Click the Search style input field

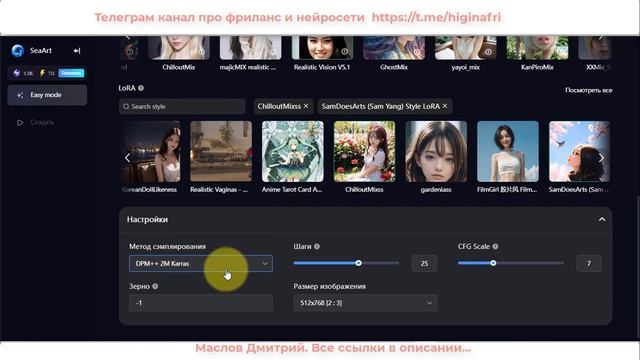(182, 107)
